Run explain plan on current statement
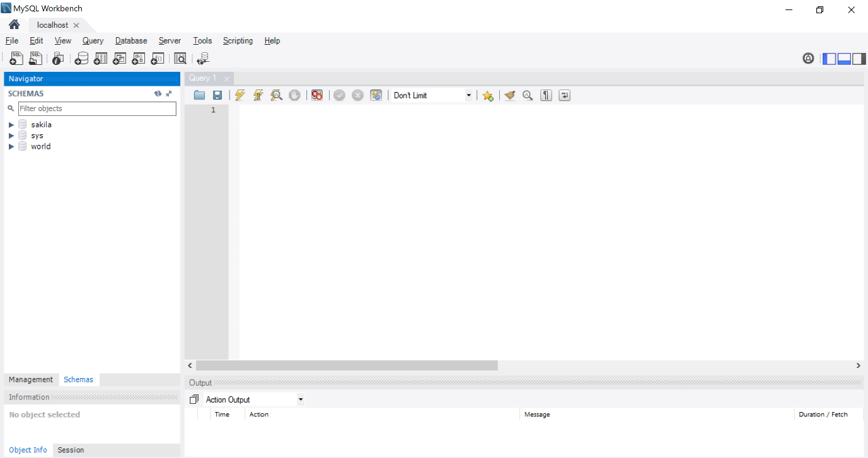This screenshot has height=458, width=868. click(276, 95)
